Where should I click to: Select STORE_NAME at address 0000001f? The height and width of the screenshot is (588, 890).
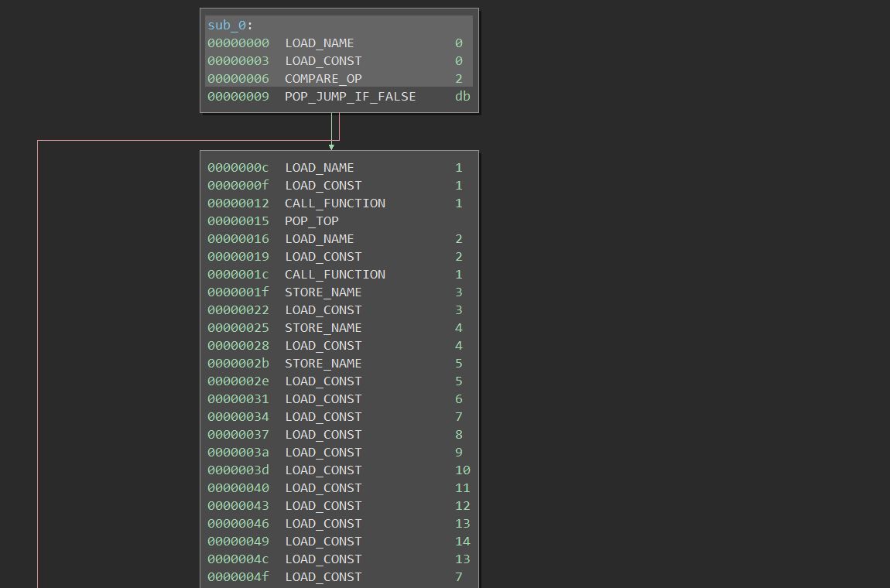pos(323,292)
